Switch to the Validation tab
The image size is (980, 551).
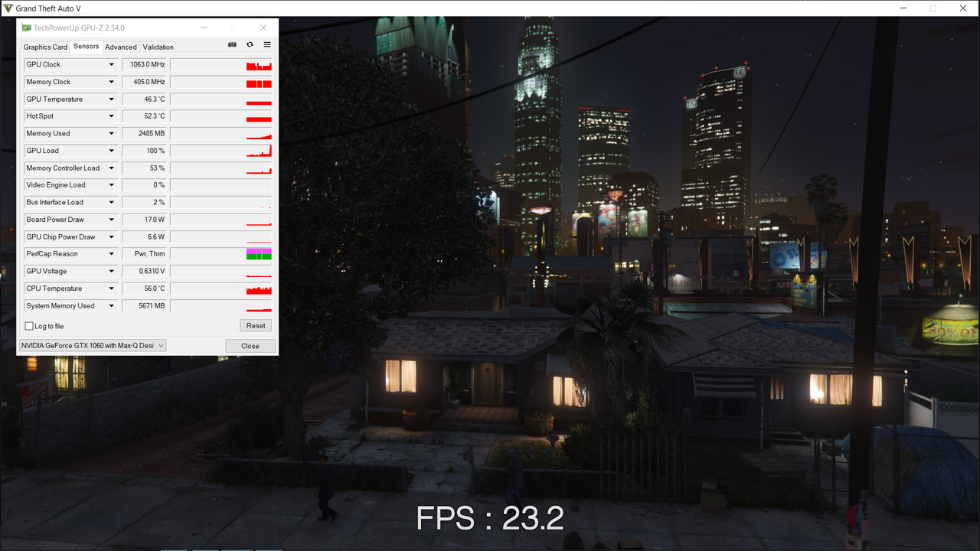tap(157, 47)
